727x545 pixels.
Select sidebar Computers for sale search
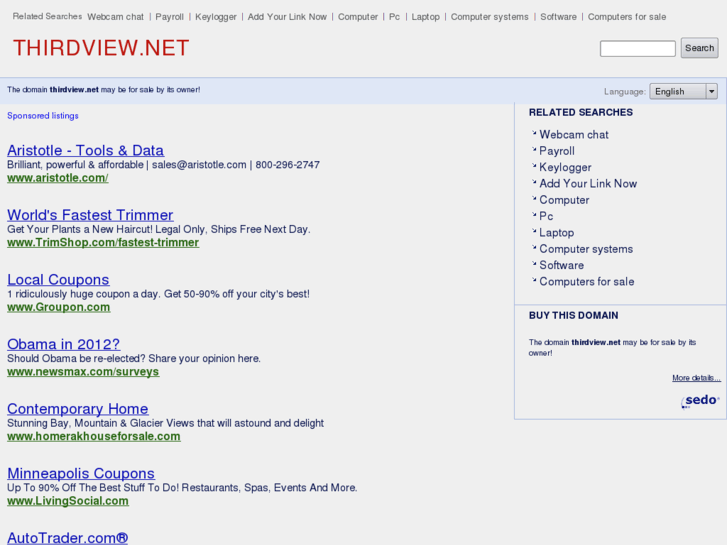[587, 281]
